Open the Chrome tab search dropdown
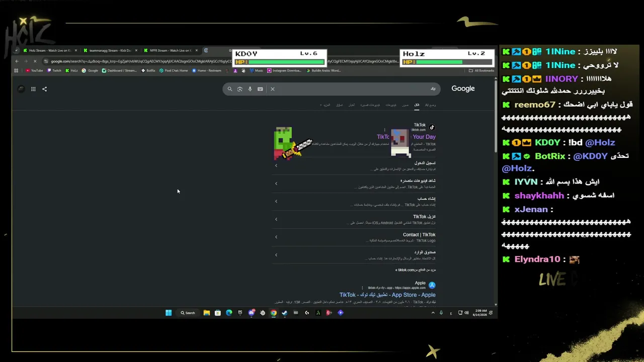The image size is (644, 362). 17,50
